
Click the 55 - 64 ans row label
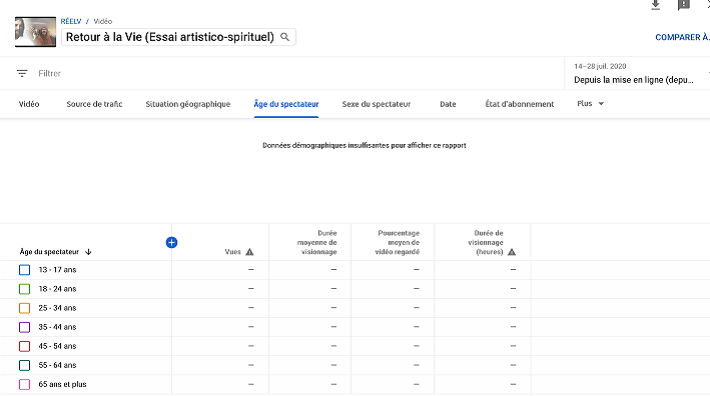tap(58, 365)
